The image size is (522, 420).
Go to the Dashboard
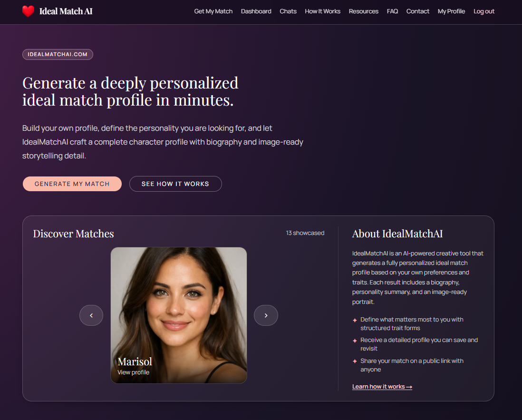[x=256, y=11]
